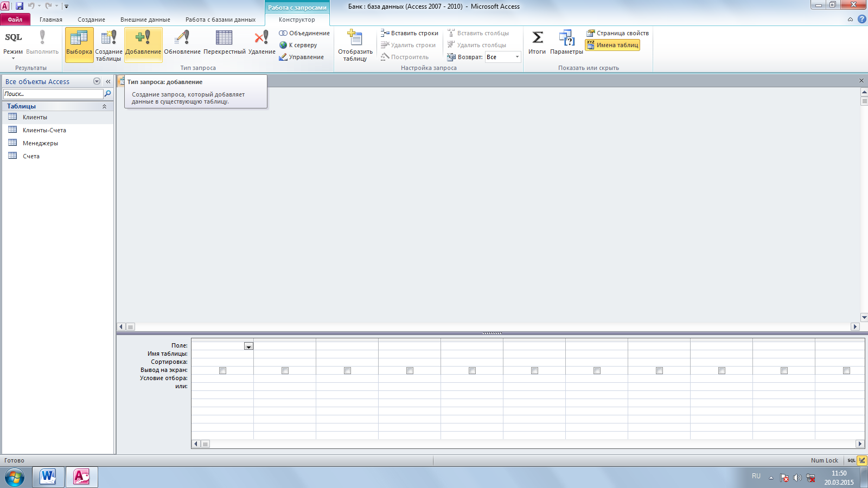Check Вывод на экран in seventh grid column
This screenshot has width=868, height=488.
pyautogui.click(x=597, y=371)
